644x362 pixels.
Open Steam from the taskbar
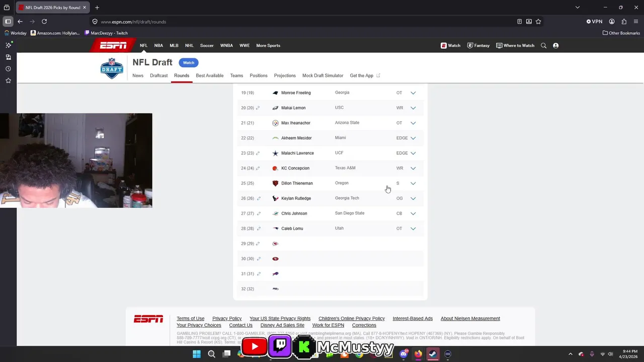click(x=432, y=354)
